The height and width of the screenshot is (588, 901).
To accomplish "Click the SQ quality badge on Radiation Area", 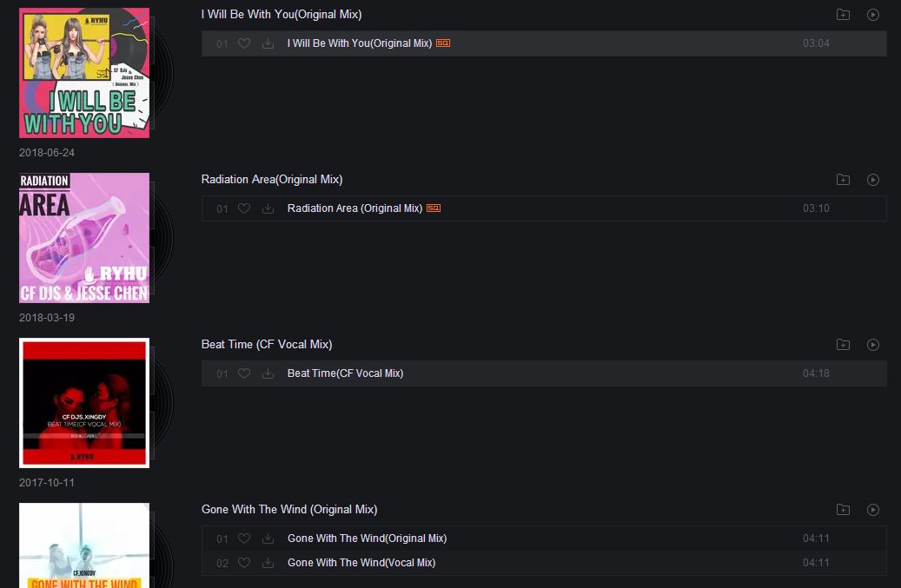I will (434, 208).
